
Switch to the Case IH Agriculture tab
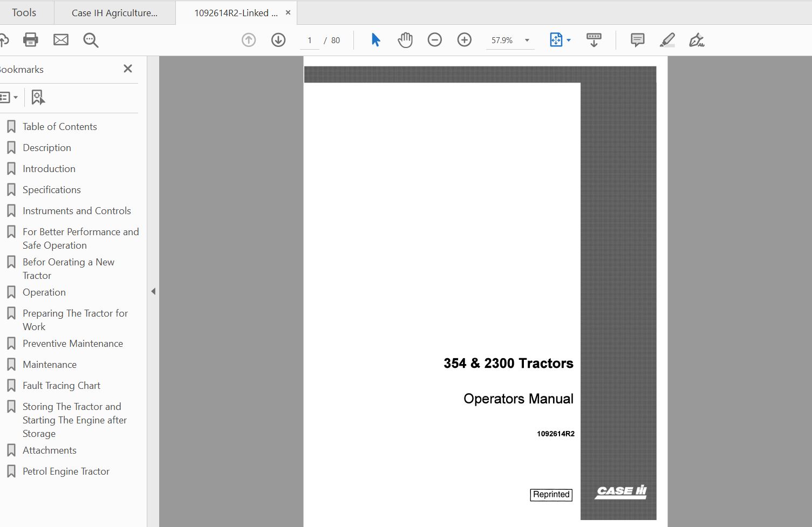coord(114,12)
